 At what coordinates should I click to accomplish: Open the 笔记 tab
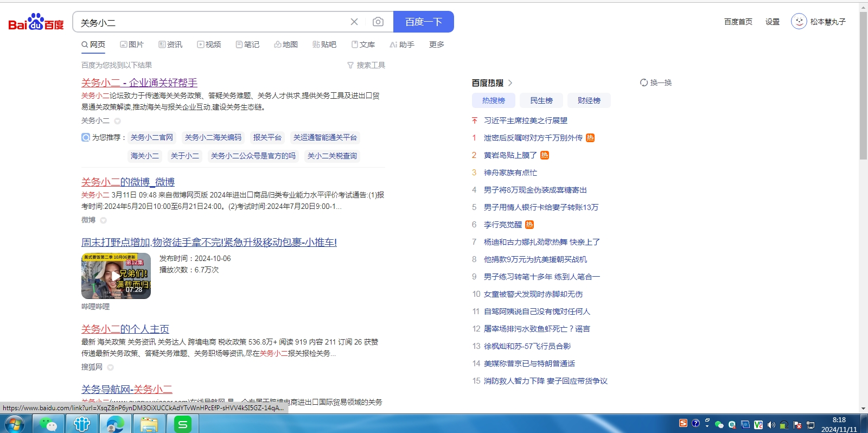click(247, 44)
